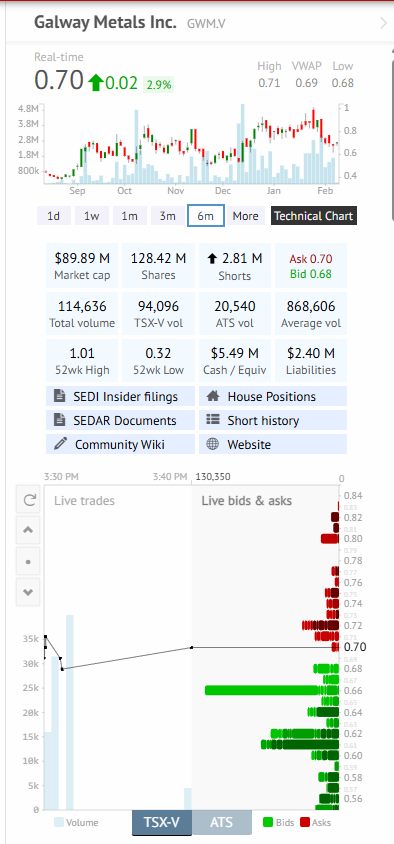Viewport: 394px width, 844px height.
Task: Click the Live bids & asks heading
Action: [x=247, y=501]
